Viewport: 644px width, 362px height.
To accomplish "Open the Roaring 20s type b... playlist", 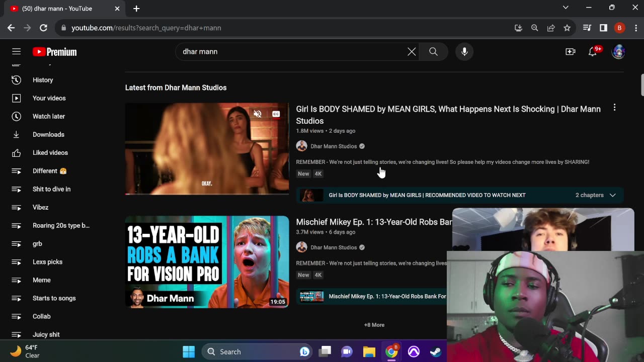I will tap(61, 225).
